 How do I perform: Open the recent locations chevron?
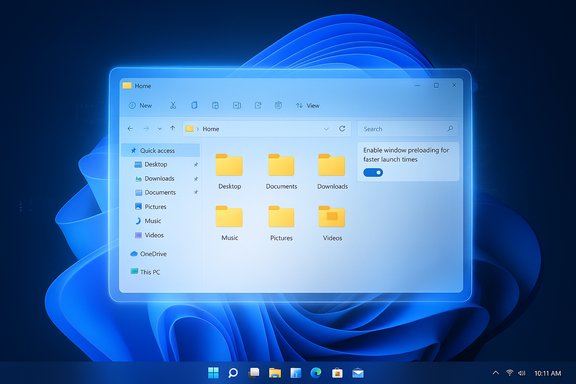159,129
